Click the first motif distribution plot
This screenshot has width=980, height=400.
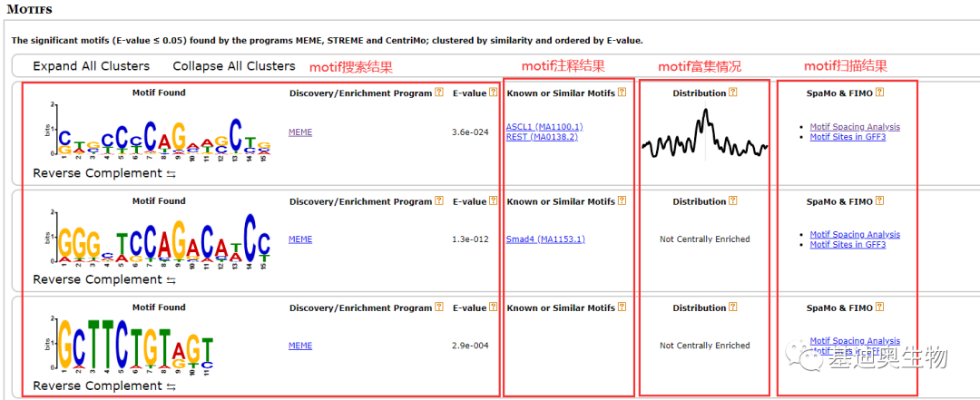pyautogui.click(x=704, y=136)
